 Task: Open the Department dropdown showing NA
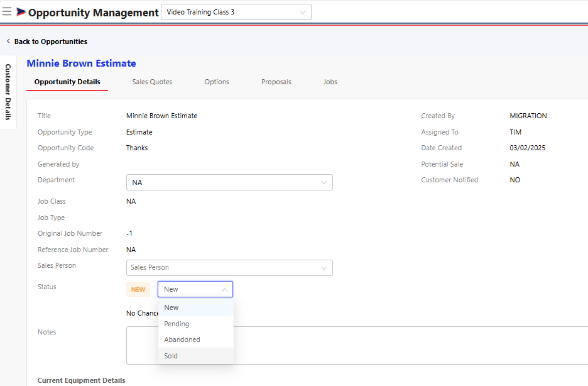coord(229,182)
